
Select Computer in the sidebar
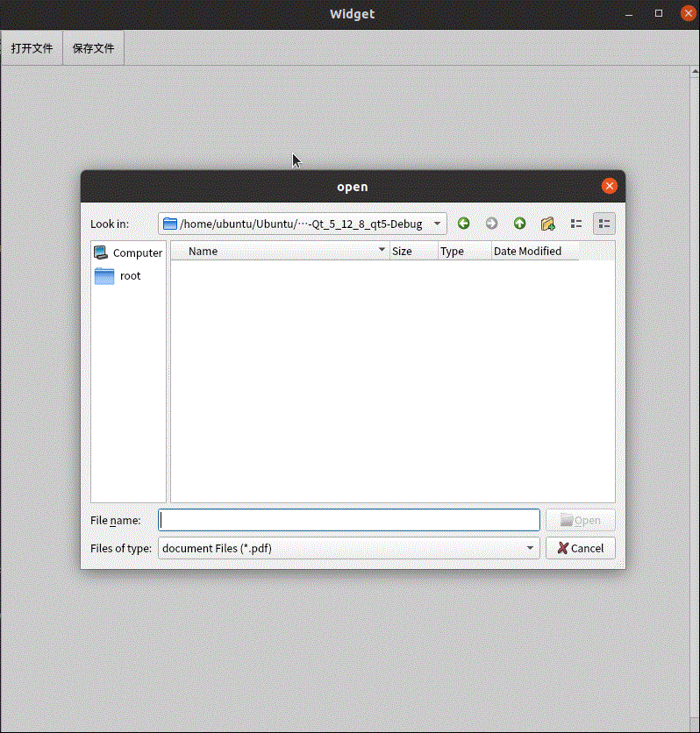pyautogui.click(x=128, y=253)
